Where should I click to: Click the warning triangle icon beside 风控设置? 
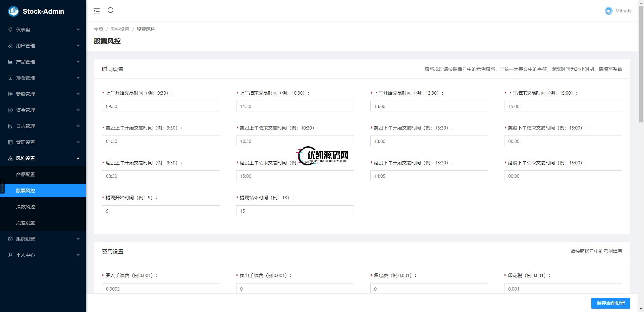pos(10,158)
